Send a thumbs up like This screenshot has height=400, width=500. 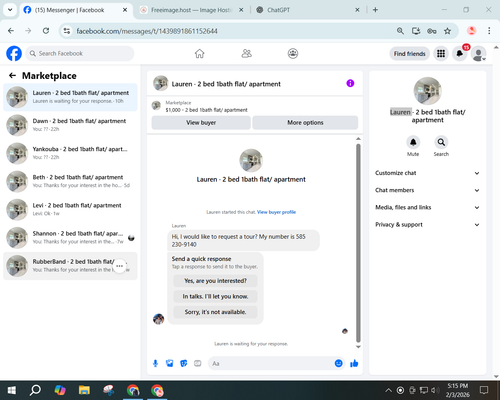click(x=354, y=363)
